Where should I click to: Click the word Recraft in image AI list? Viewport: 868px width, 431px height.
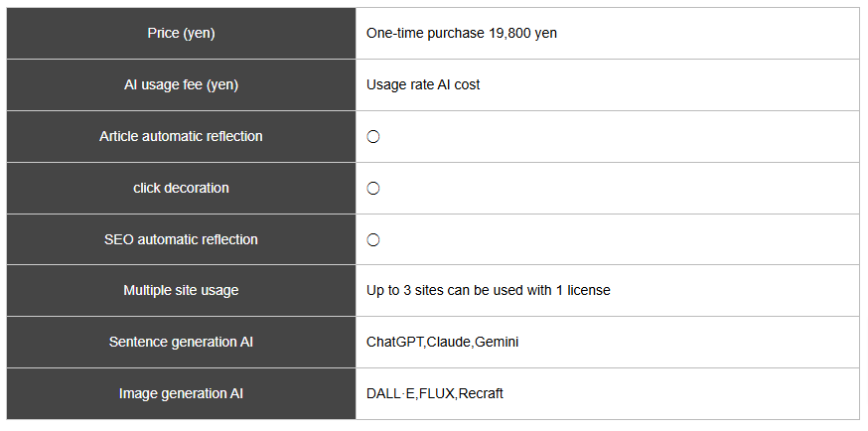pyautogui.click(x=481, y=393)
